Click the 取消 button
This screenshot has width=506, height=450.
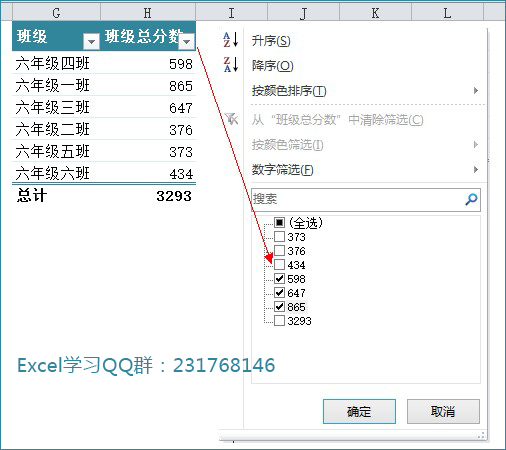coord(443,412)
